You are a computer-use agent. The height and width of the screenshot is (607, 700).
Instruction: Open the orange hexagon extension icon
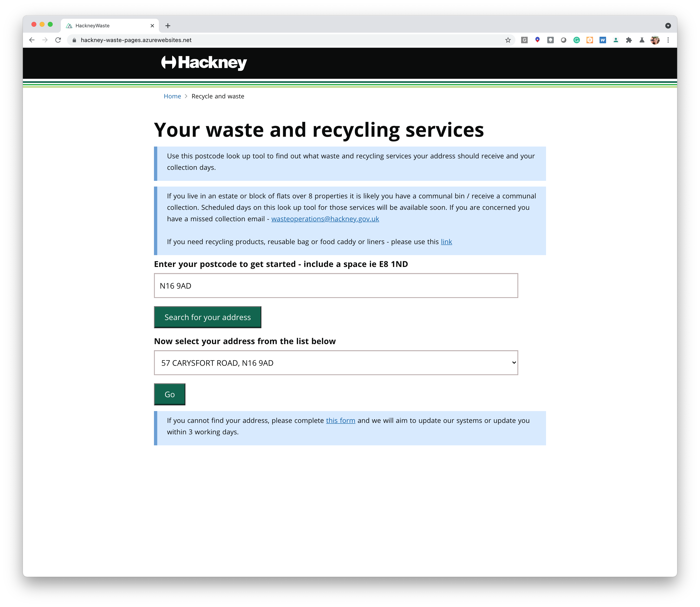pos(590,40)
